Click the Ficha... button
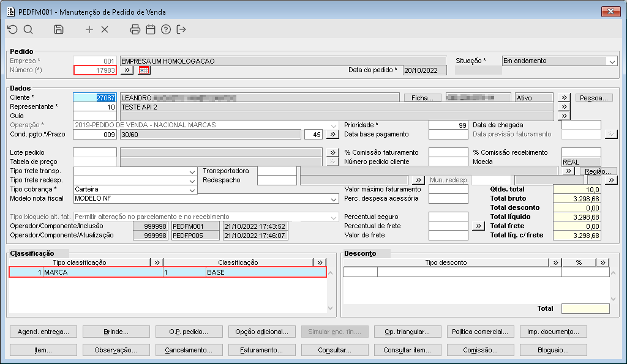This screenshot has width=627, height=364. click(x=422, y=98)
